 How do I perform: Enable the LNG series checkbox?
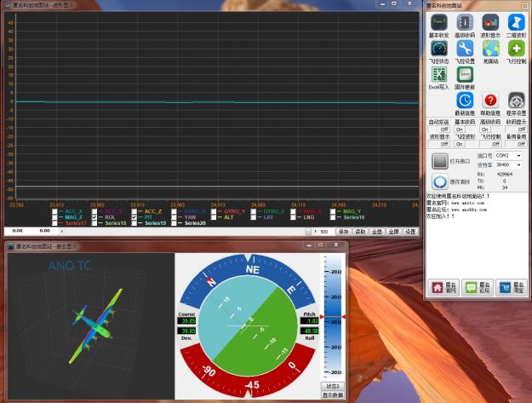click(x=293, y=217)
